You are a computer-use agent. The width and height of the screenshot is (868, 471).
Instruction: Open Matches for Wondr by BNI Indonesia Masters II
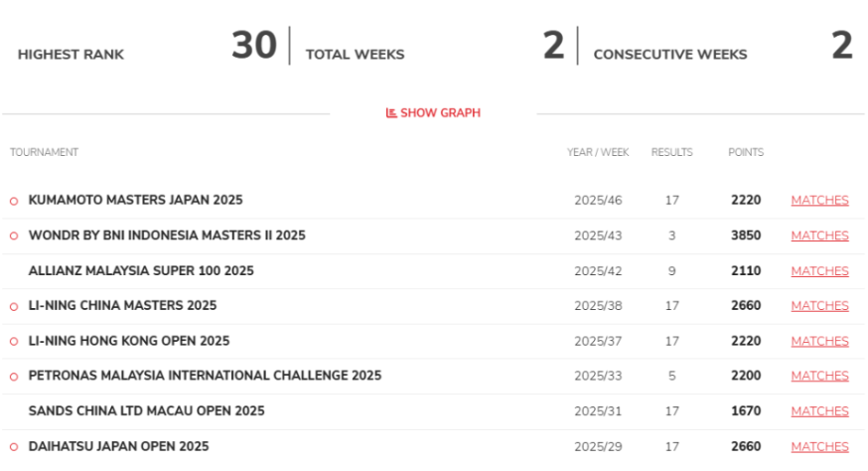coord(819,235)
